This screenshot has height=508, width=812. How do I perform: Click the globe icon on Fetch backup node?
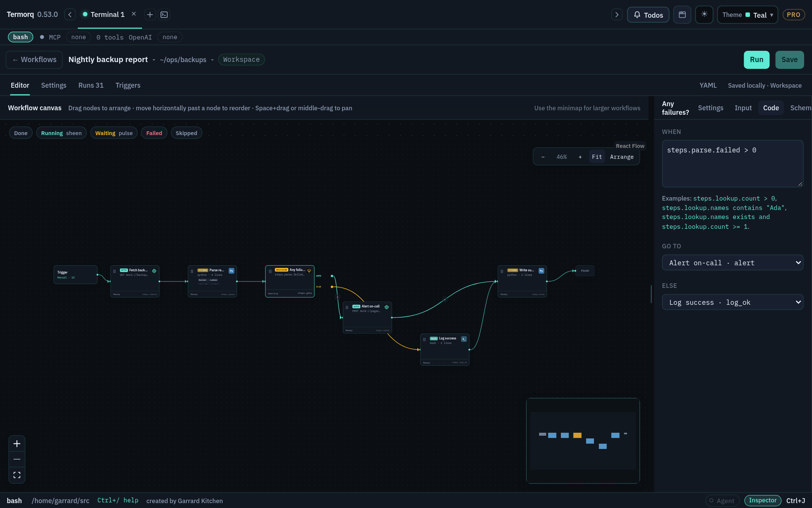click(x=154, y=271)
